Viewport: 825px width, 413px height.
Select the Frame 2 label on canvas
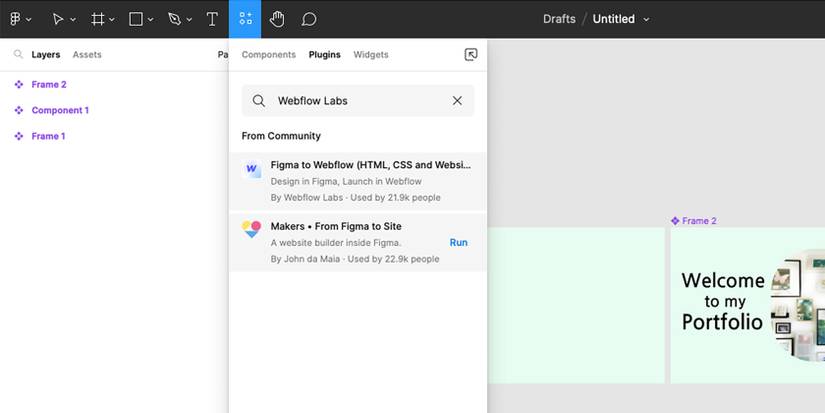[693, 221]
